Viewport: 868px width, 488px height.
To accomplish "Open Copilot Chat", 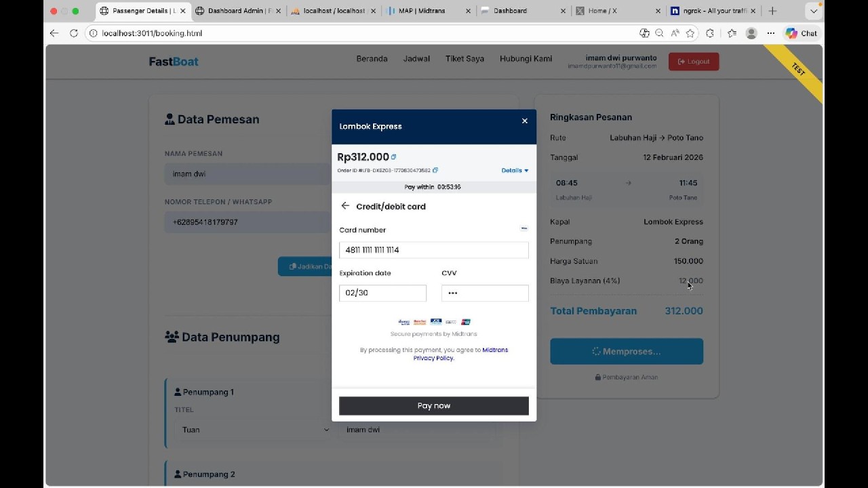I will click(802, 33).
